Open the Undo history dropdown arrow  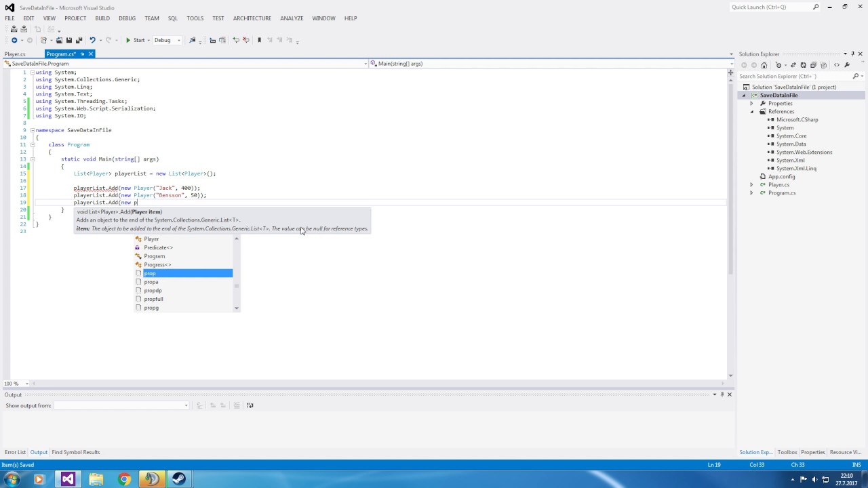point(100,40)
